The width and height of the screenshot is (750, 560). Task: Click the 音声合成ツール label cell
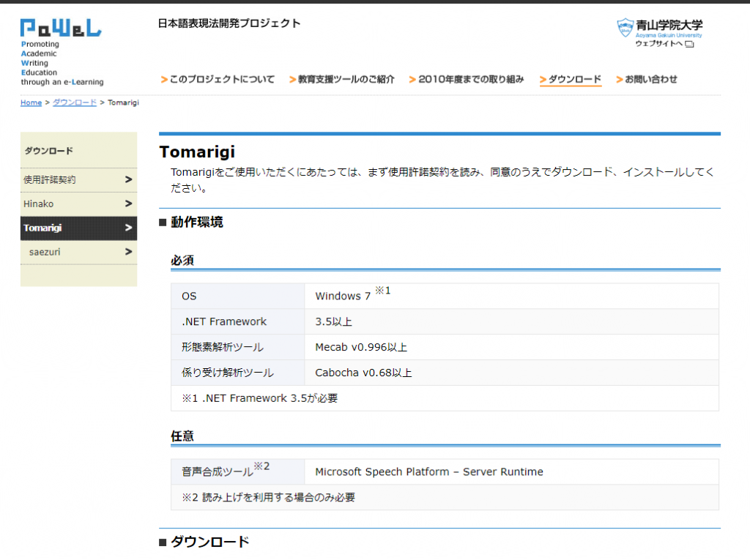coord(238,471)
